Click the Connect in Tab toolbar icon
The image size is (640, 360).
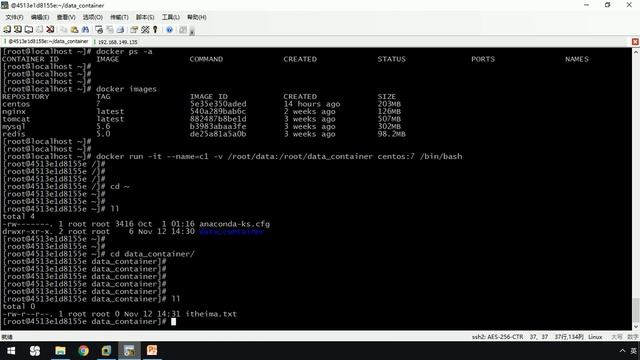[x=29, y=29]
